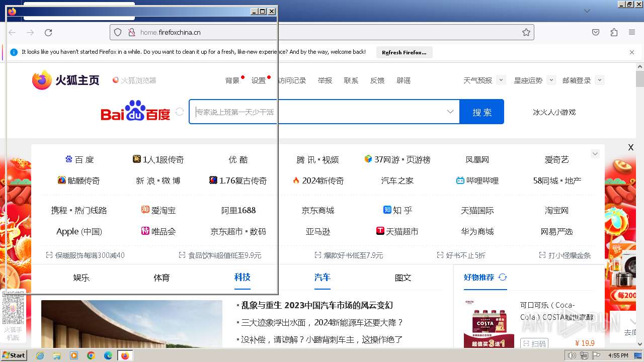Open the 酷酸传奇 link
The width and height of the screenshot is (644, 362).
point(79,180)
